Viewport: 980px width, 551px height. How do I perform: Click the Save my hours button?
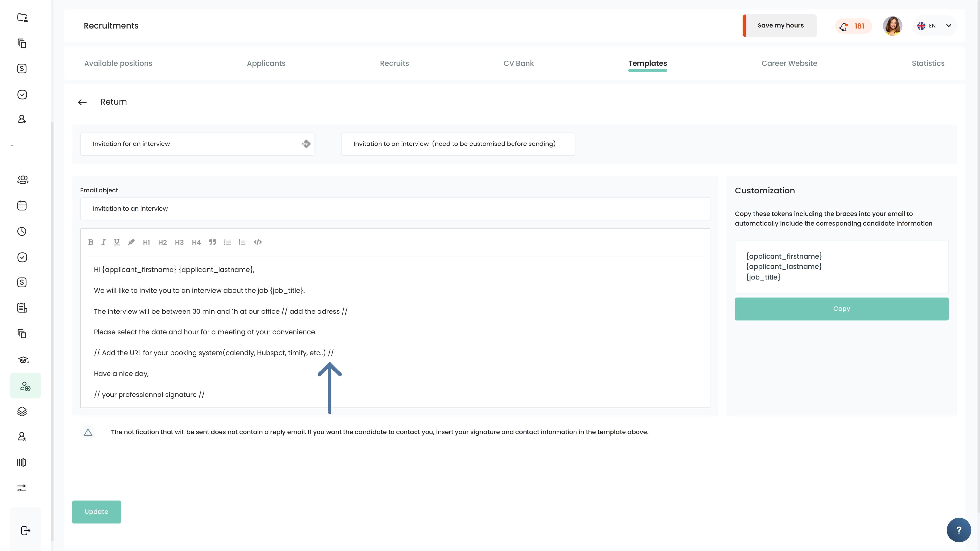click(780, 25)
